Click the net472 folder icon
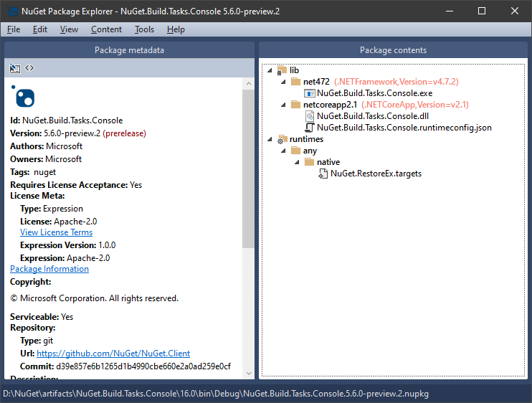Image resolution: width=532 pixels, height=403 pixels. 296,82
